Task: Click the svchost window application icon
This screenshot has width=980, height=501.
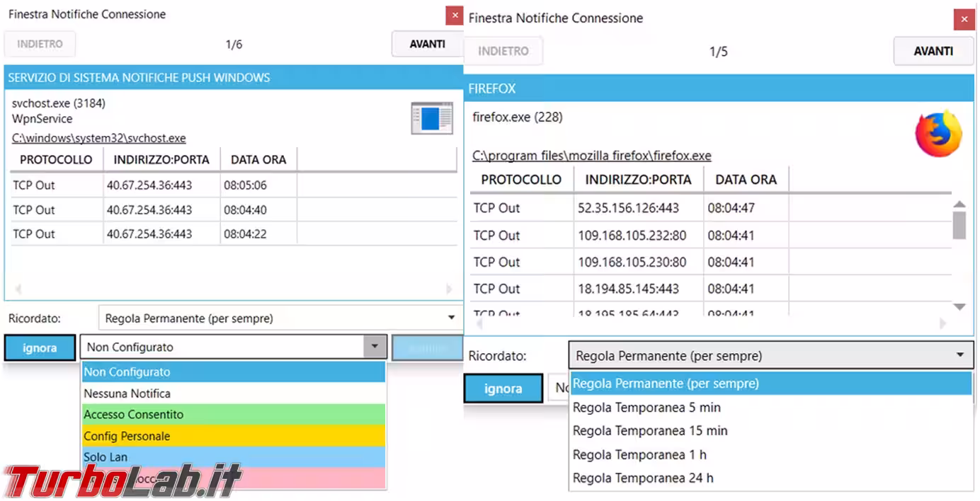Action: click(x=431, y=117)
